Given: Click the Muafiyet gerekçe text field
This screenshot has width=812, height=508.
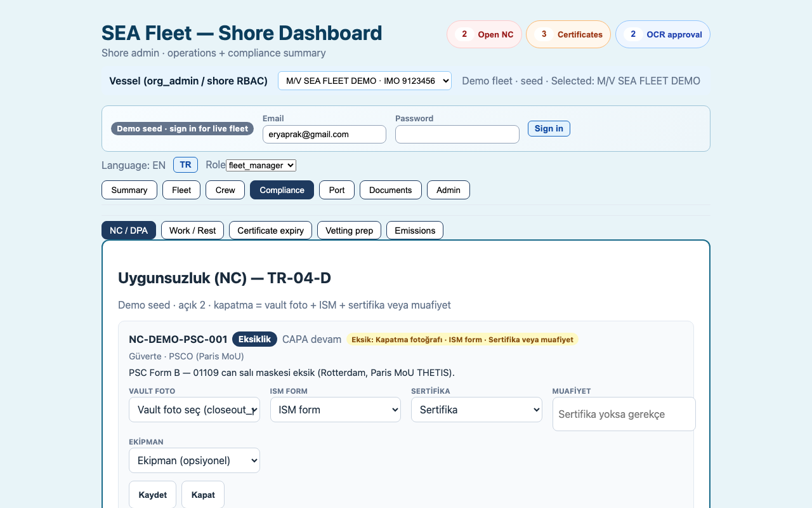Looking at the screenshot, I should click(x=624, y=414).
